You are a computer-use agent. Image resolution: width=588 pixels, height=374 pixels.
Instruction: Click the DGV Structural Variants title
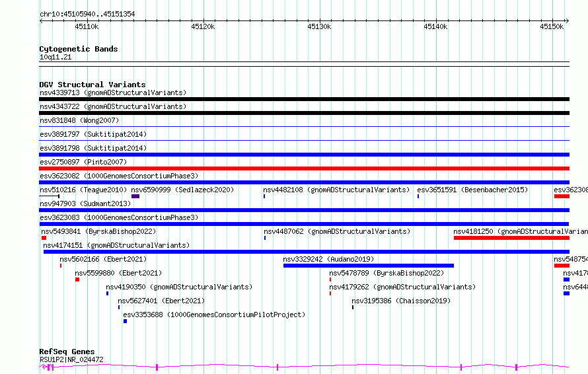click(x=92, y=85)
